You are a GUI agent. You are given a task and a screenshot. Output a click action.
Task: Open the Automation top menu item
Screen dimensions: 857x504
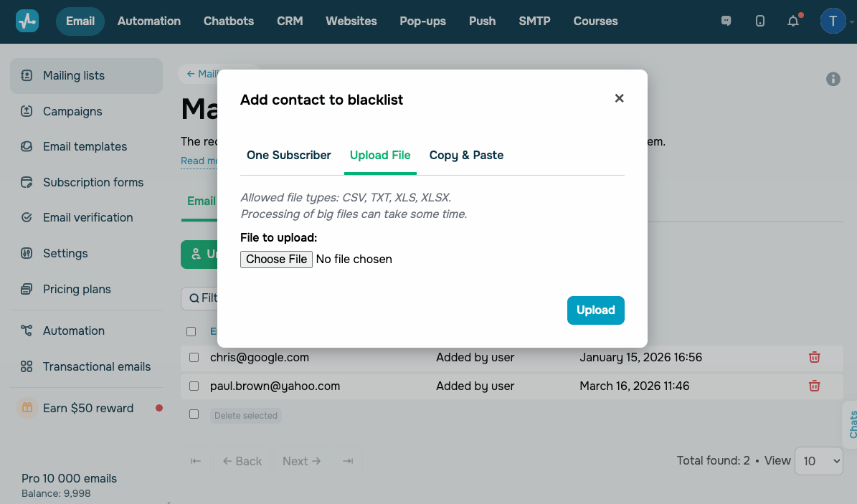click(149, 21)
